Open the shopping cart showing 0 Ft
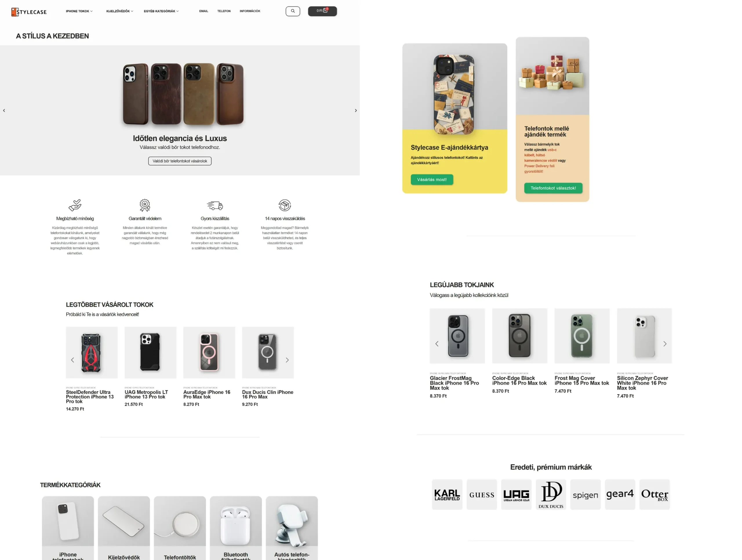742x560 pixels. pos(322,11)
